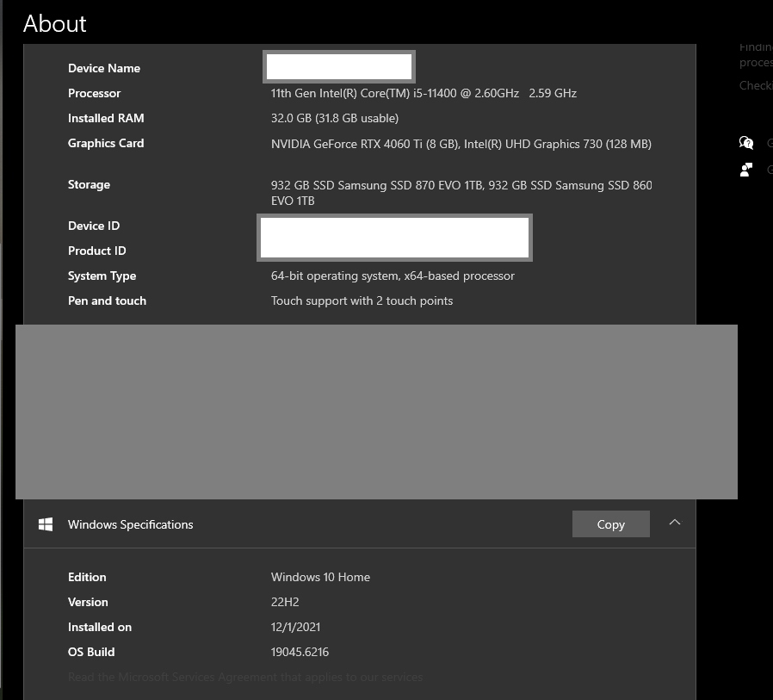Image resolution: width=773 pixels, height=700 pixels.
Task: Click the Product ID label
Action: tap(97, 251)
